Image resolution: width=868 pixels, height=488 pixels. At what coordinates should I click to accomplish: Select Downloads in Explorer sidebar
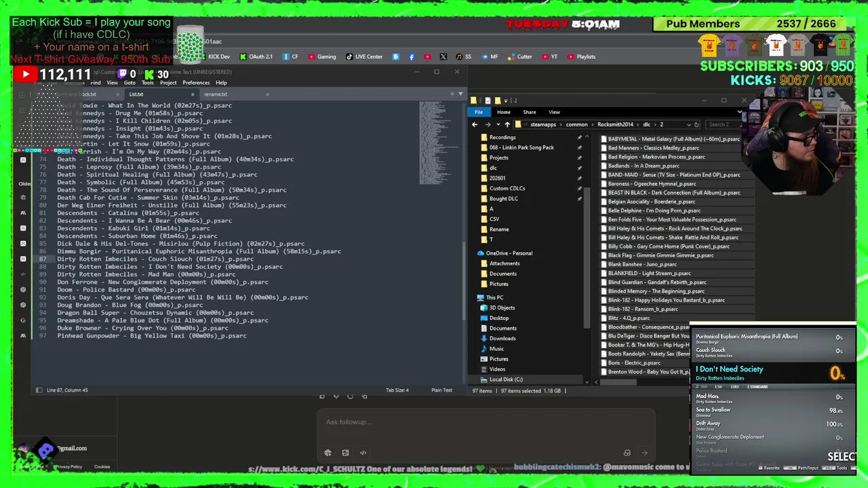coord(502,338)
